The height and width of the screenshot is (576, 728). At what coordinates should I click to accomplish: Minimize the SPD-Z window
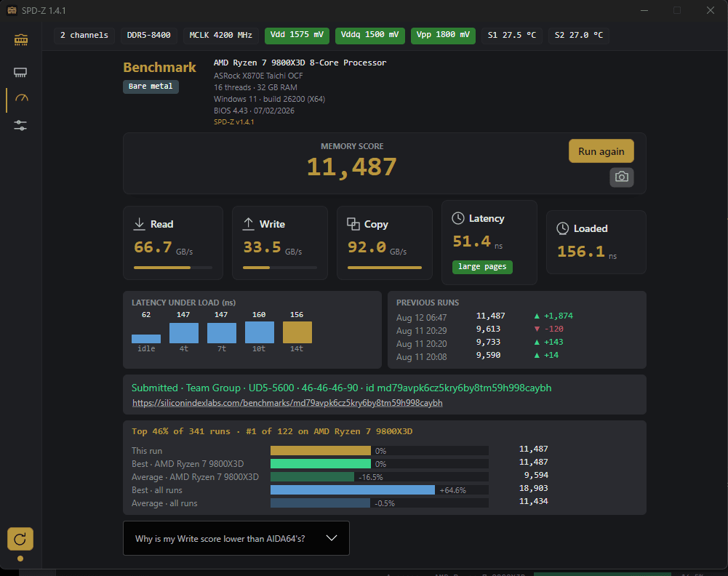point(644,10)
